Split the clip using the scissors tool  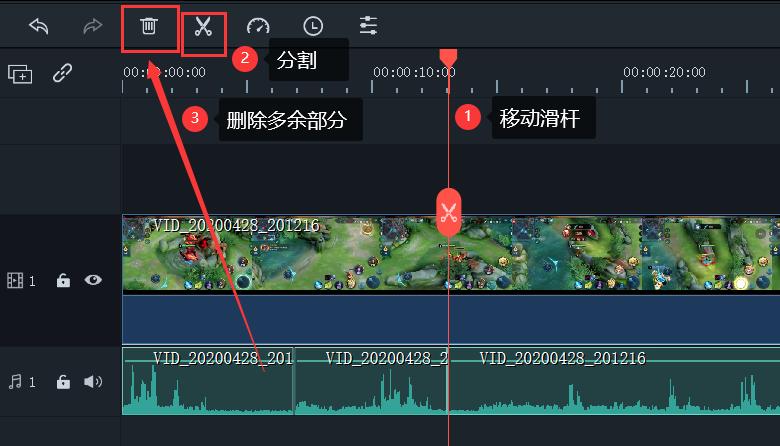pyautogui.click(x=203, y=27)
